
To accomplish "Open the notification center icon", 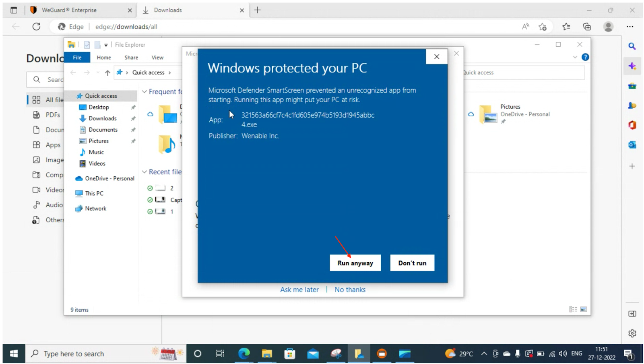I will (628, 354).
